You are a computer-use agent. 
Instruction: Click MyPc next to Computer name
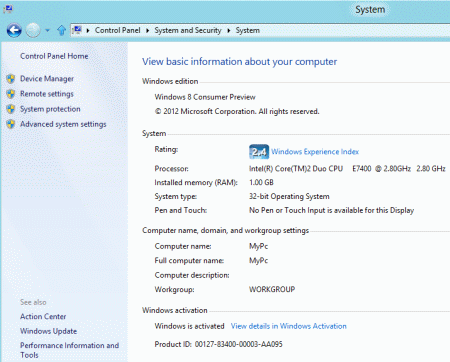pyautogui.click(x=258, y=246)
